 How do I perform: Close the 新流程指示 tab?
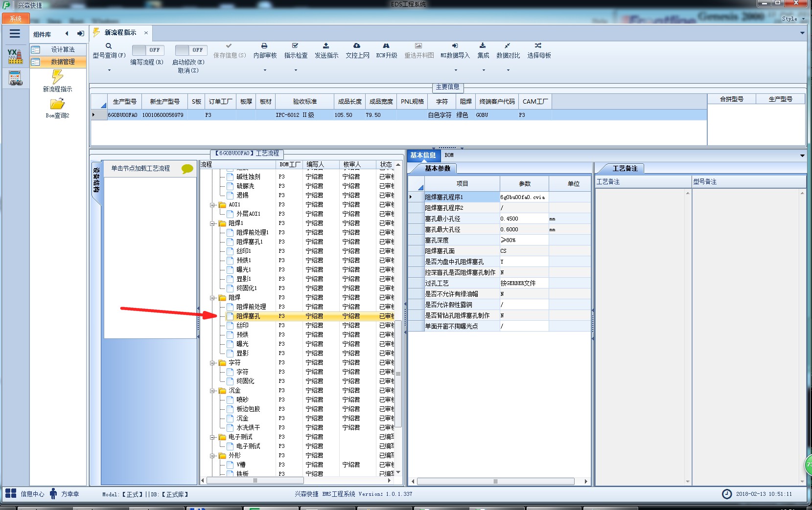[x=146, y=33]
